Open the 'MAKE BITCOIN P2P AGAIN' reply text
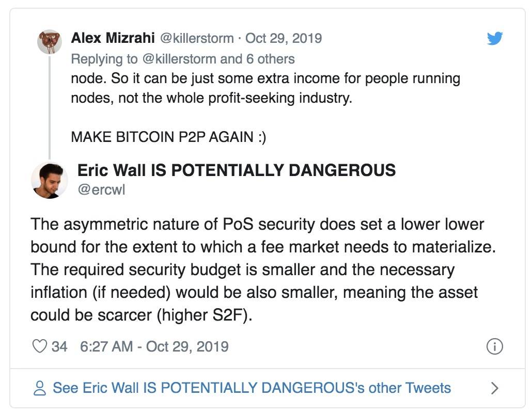The width and height of the screenshot is (532, 414). pos(168,137)
